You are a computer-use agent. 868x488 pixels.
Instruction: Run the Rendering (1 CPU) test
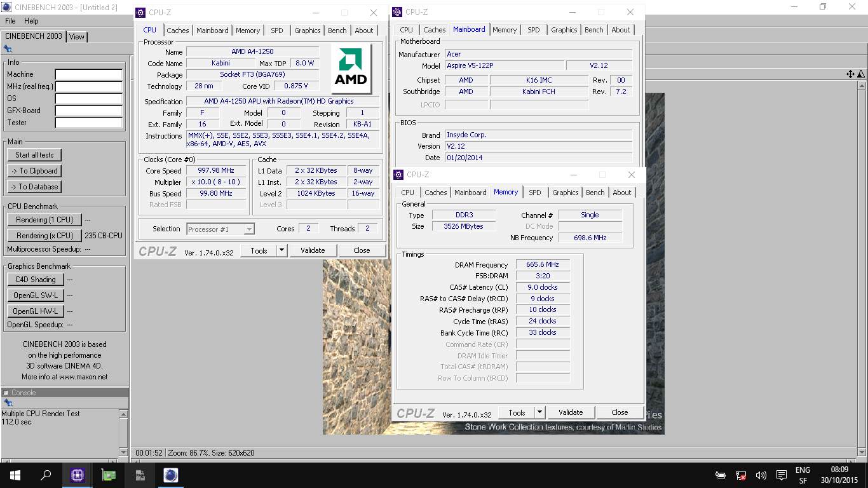(x=44, y=220)
